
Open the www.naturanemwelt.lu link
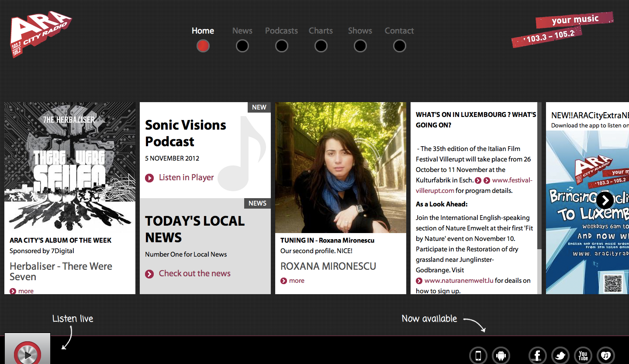(x=459, y=281)
